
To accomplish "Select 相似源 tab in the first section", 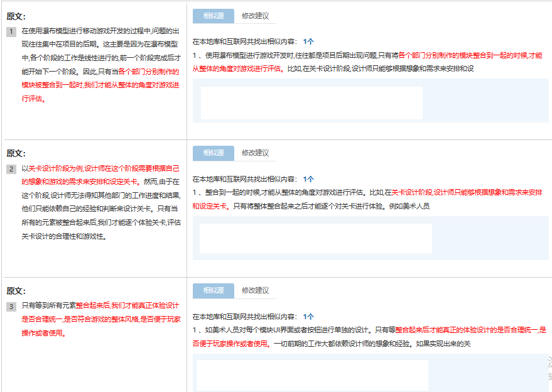I will (x=213, y=16).
